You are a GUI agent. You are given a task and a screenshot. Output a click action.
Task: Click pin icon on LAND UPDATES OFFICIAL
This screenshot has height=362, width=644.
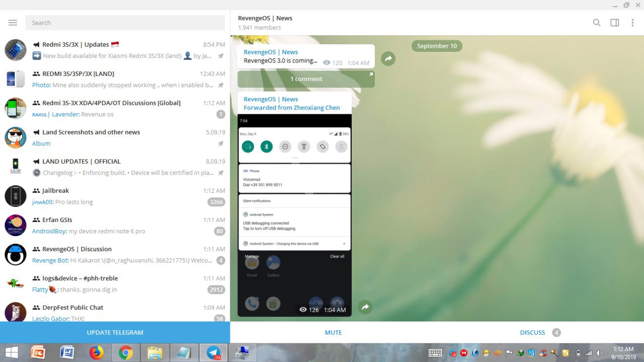pyautogui.click(x=220, y=173)
